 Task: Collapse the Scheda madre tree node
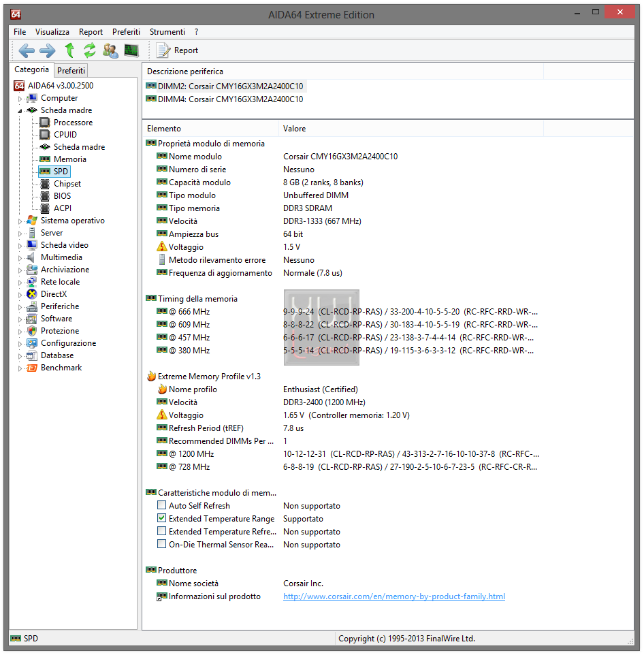pos(20,111)
